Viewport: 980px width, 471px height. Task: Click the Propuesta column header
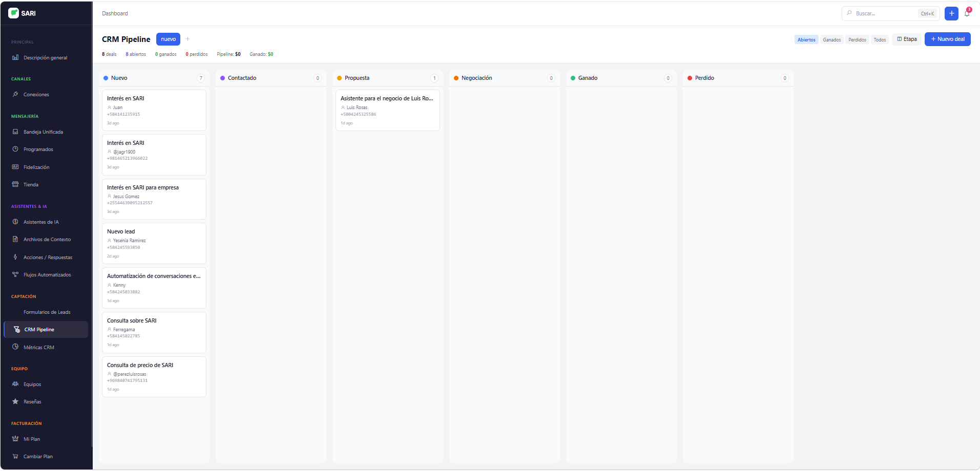pos(388,78)
